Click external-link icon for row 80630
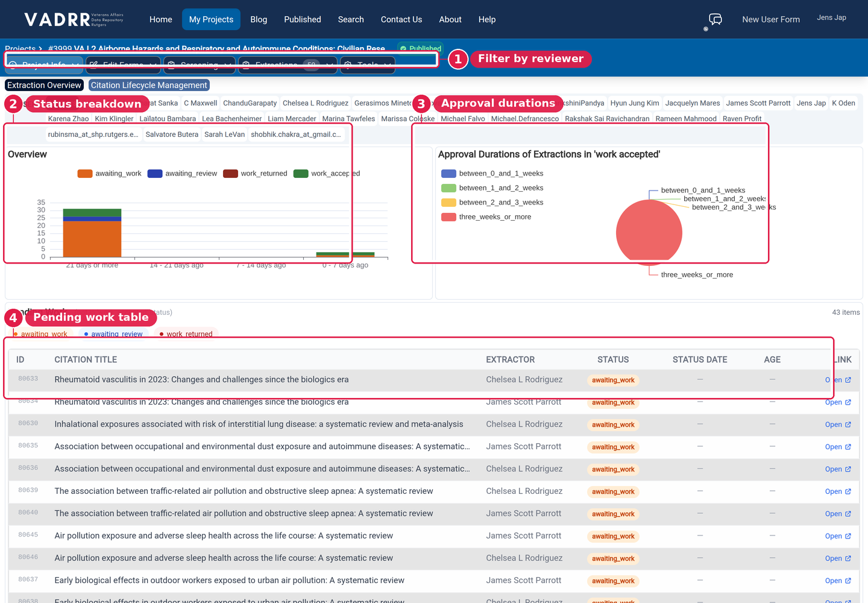Image resolution: width=868 pixels, height=603 pixels. click(x=848, y=425)
